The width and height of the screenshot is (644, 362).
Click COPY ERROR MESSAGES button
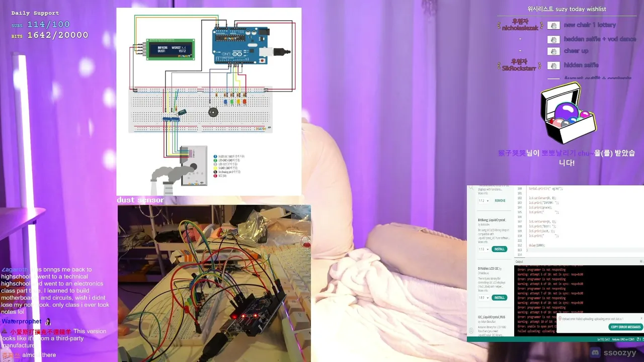coord(625,327)
